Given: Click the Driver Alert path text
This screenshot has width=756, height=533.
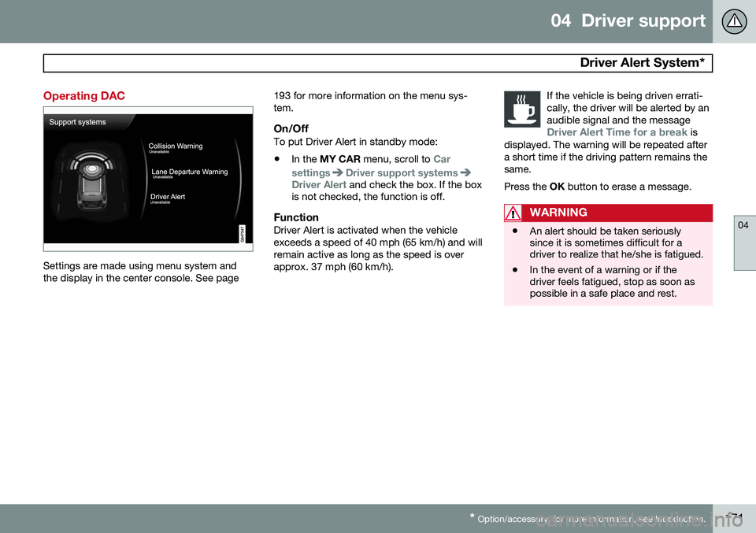Looking at the screenshot, I should point(319,184).
